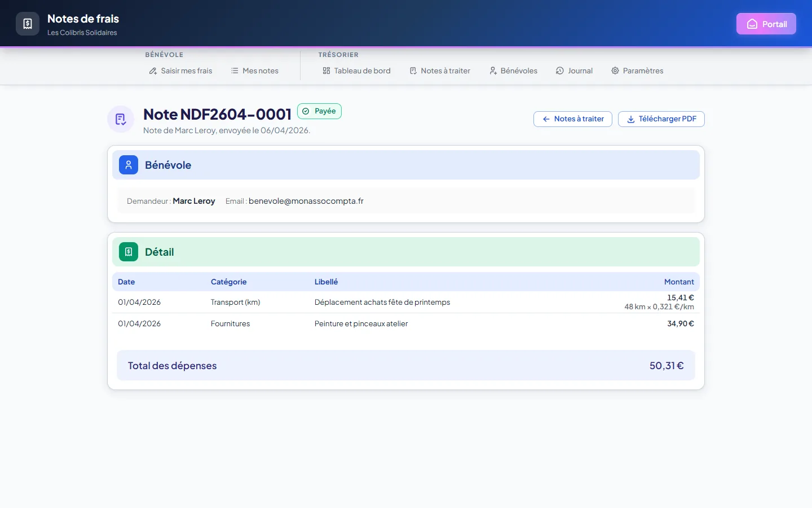The image size is (812, 508).
Task: Select Déplacement achats fête de printemps label
Action: [x=382, y=302]
